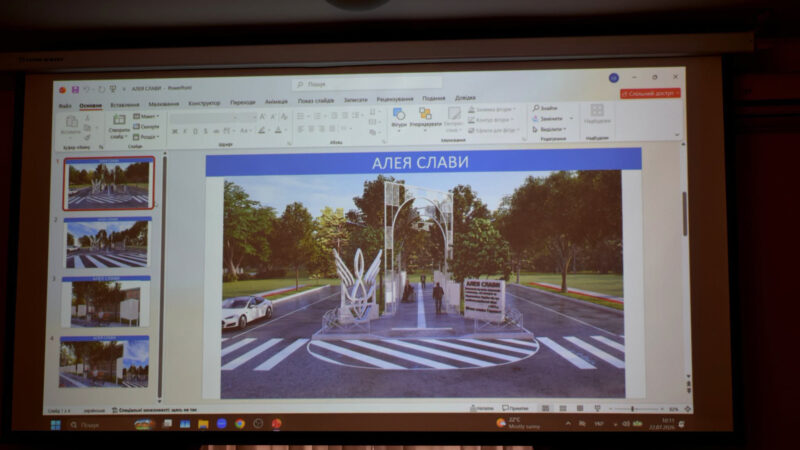Expand Контур фігури dropdown
Image resolution: width=800 pixels, height=450 pixels.
489,120
